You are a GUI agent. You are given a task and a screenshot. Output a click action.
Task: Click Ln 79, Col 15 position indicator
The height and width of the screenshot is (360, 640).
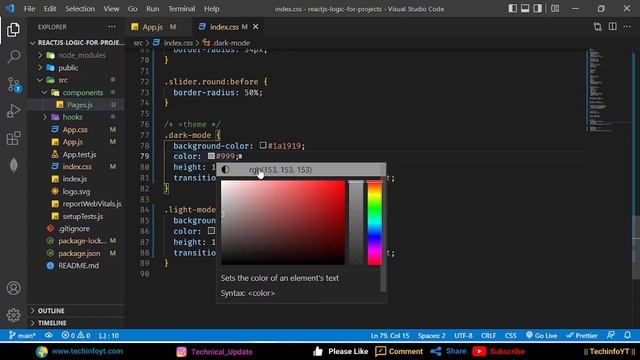[389, 336]
